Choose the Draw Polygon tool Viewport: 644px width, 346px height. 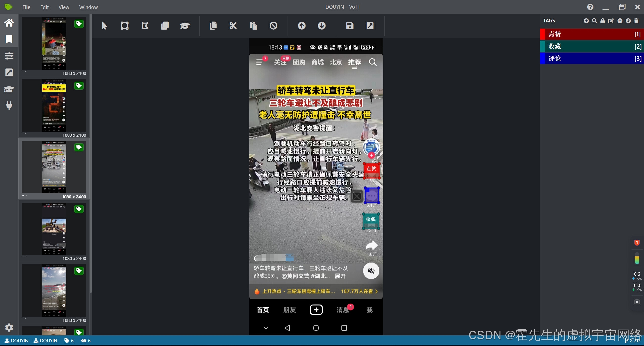point(145,26)
